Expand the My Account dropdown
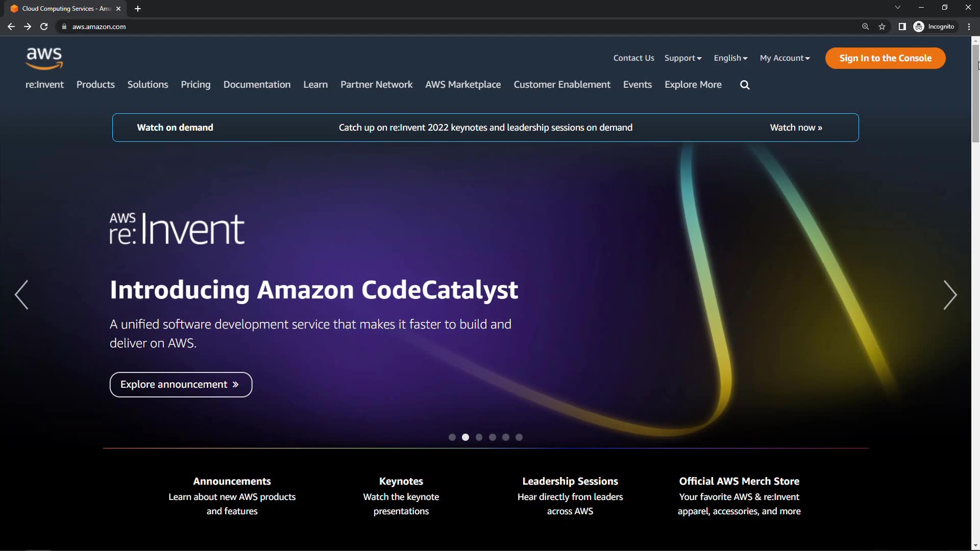 (x=785, y=58)
